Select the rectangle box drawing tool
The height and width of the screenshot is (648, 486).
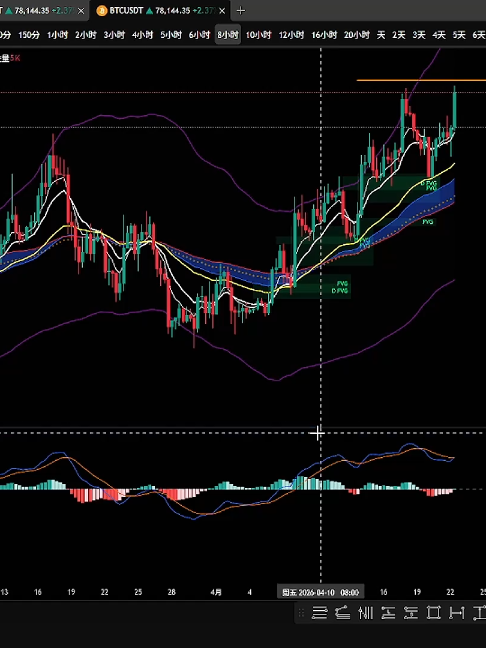tap(434, 612)
